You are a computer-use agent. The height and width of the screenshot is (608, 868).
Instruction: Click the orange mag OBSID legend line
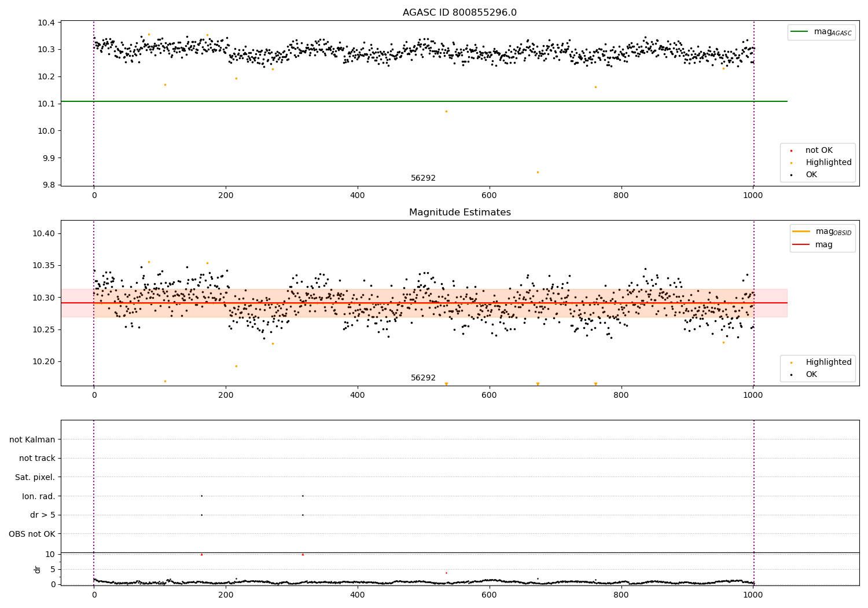click(801, 232)
